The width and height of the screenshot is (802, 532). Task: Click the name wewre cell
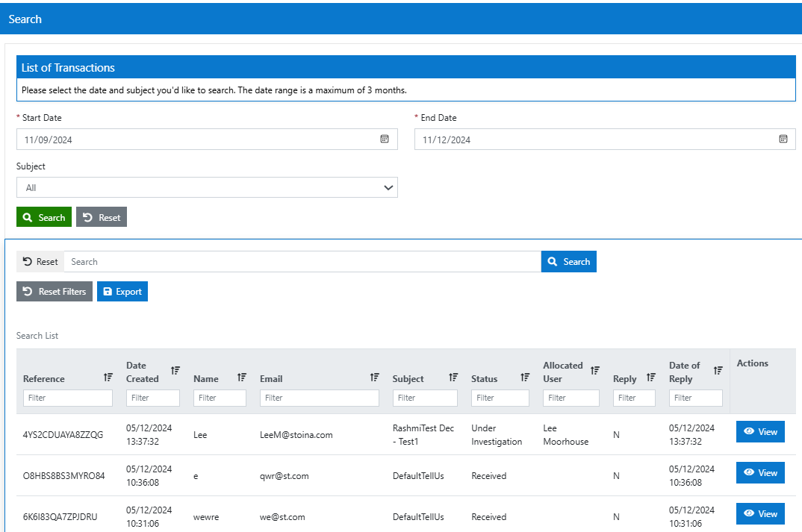pos(206,517)
